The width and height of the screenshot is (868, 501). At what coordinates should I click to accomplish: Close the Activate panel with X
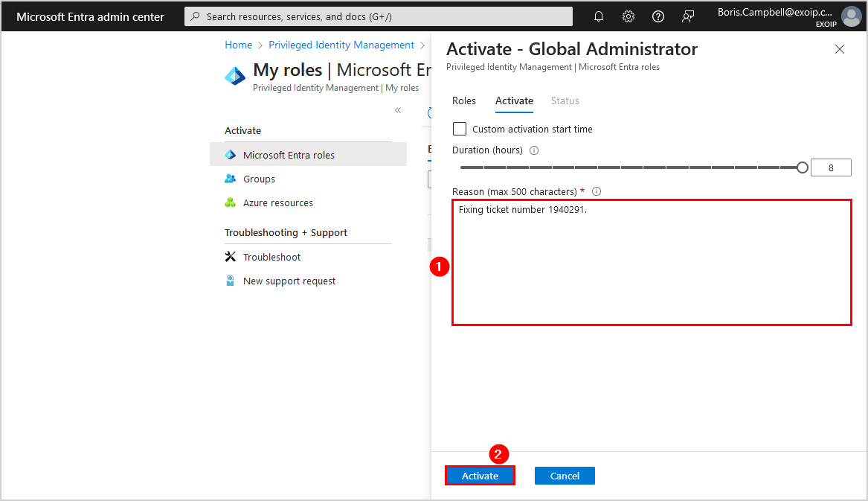840,50
